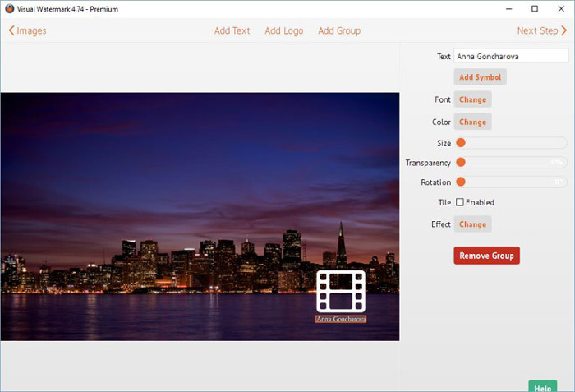Open Font Change options

pyautogui.click(x=472, y=99)
